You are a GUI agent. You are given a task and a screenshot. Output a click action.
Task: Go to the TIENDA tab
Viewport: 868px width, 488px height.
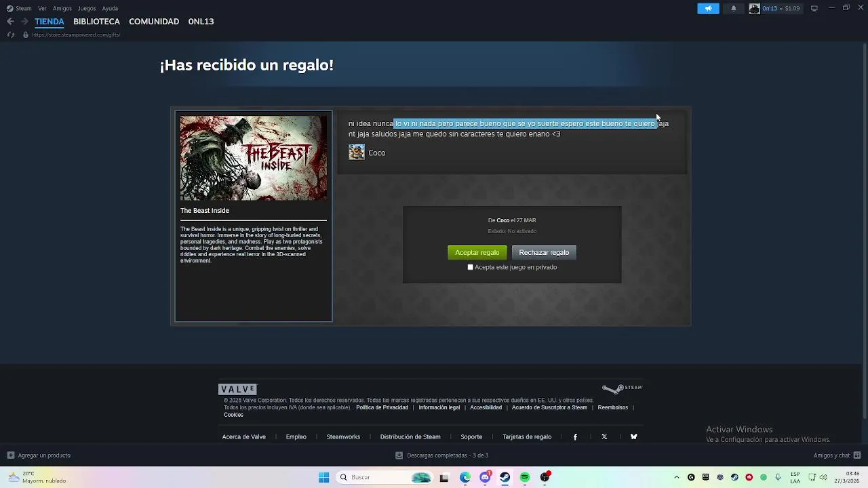tap(50, 22)
